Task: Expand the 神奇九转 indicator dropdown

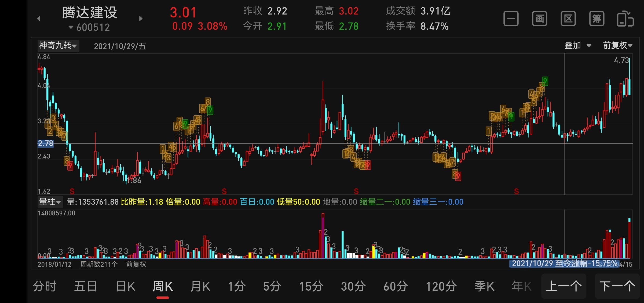Action: (58, 45)
